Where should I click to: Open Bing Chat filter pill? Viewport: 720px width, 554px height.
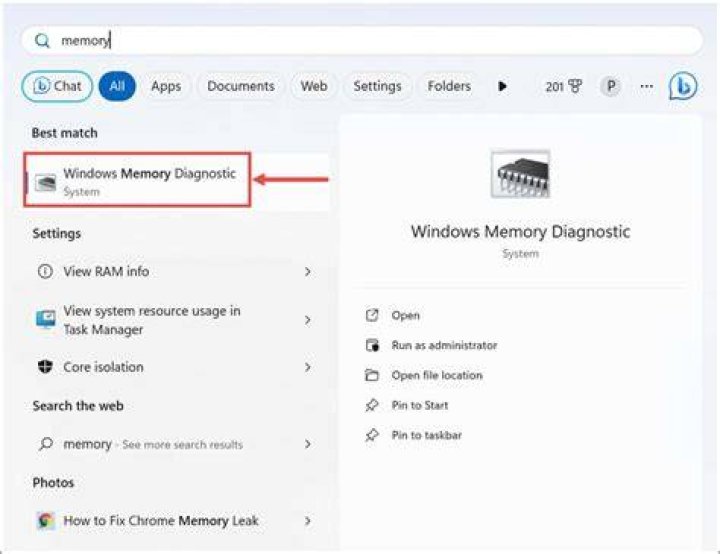click(57, 86)
